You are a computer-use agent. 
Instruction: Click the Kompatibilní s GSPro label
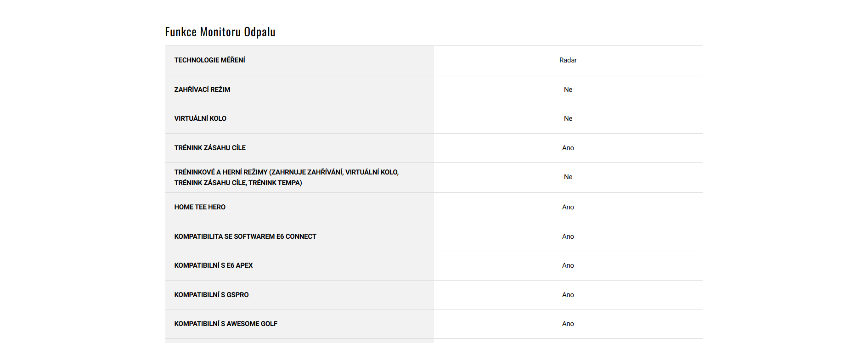[211, 295]
